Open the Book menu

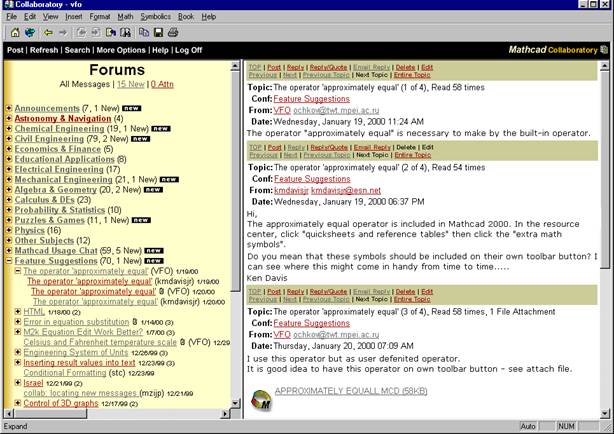(186, 16)
